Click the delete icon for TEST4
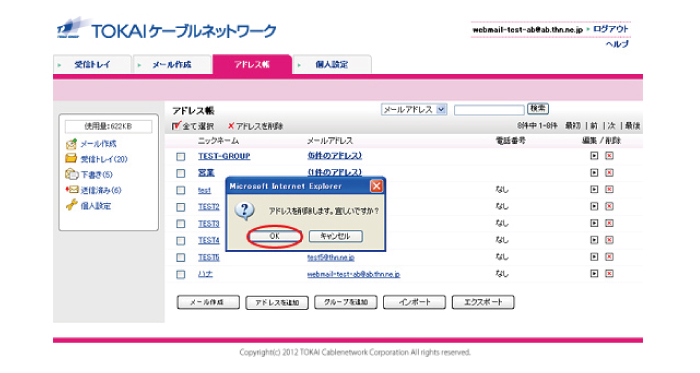700x373 pixels. click(609, 240)
